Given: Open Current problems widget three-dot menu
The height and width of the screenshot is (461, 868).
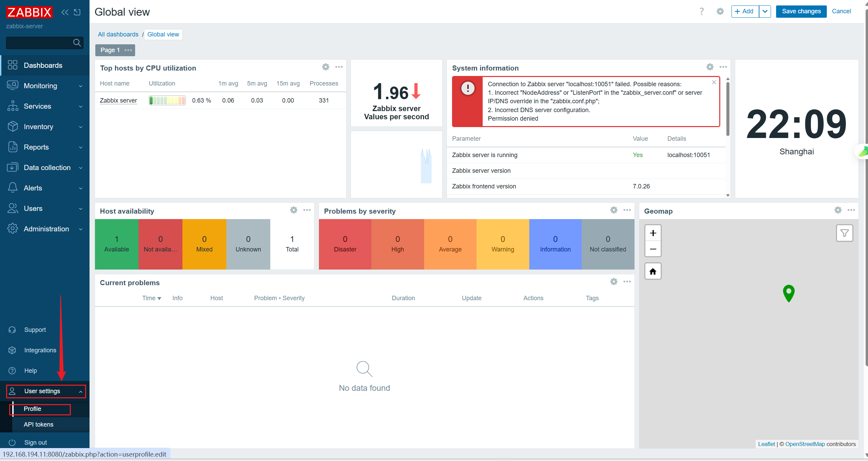Looking at the screenshot, I should [x=627, y=281].
